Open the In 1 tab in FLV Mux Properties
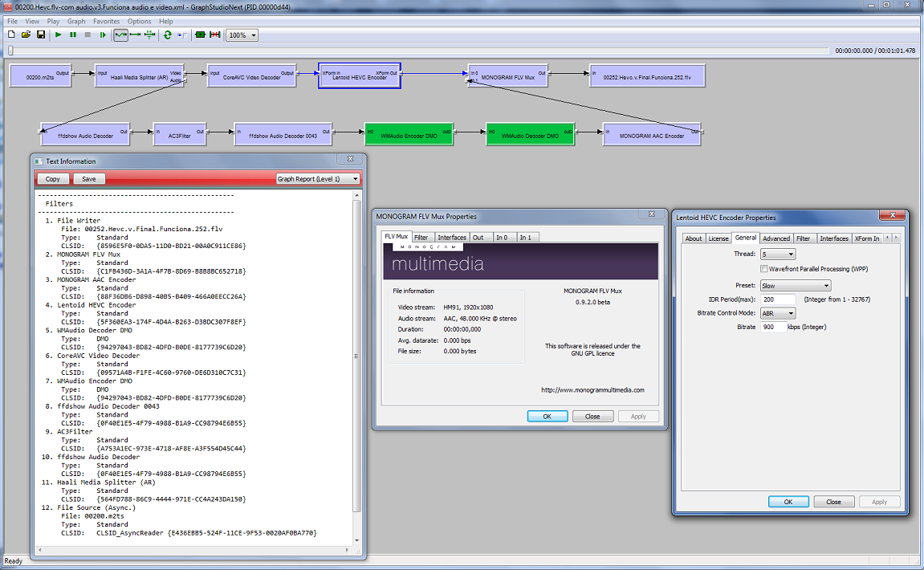The height and width of the screenshot is (570, 924). click(x=525, y=238)
